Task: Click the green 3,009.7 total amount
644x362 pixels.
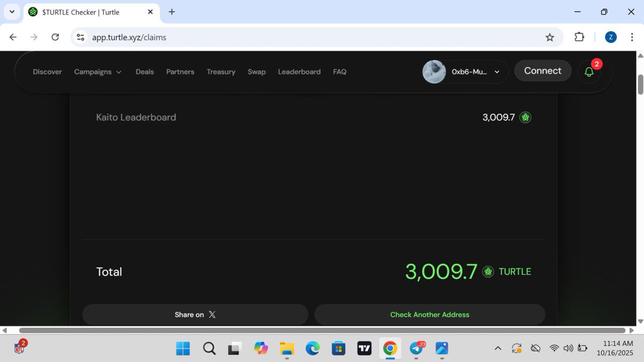Action: (441, 272)
